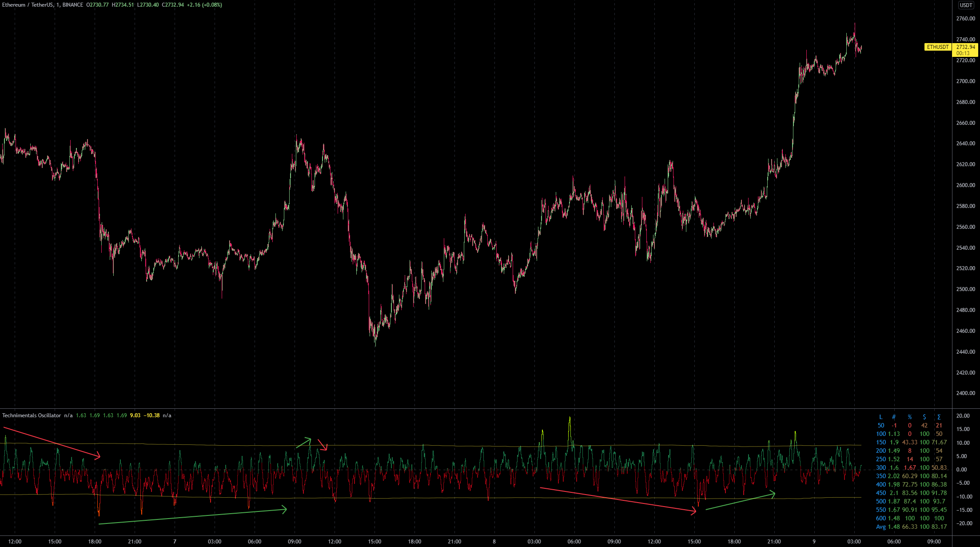This screenshot has height=547, width=980.
Task: Click the yellow 9.03 oscillator legend value
Action: pos(135,415)
